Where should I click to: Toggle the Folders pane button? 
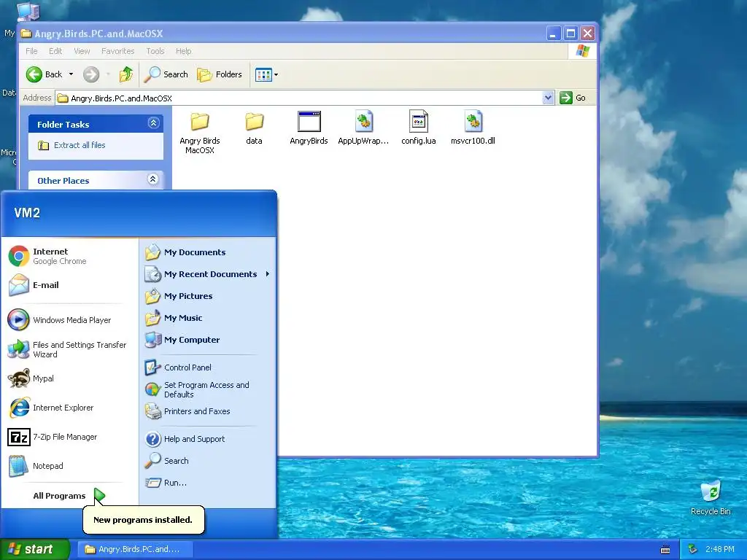(220, 74)
